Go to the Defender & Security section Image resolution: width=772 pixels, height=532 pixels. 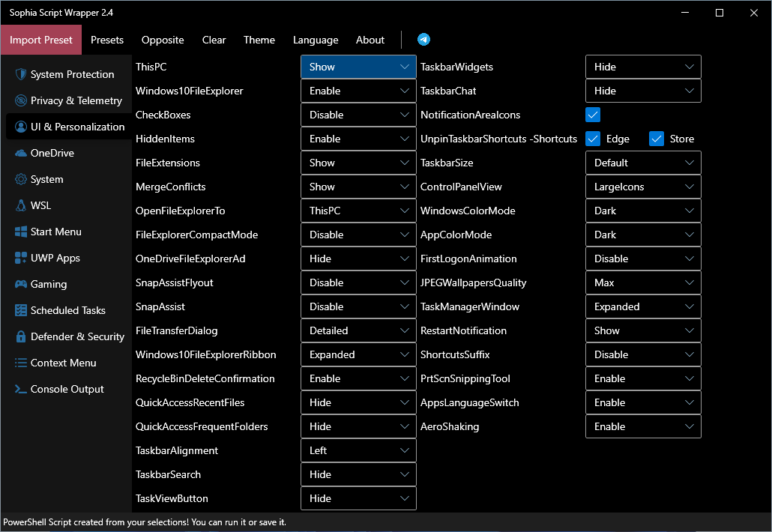coord(69,336)
